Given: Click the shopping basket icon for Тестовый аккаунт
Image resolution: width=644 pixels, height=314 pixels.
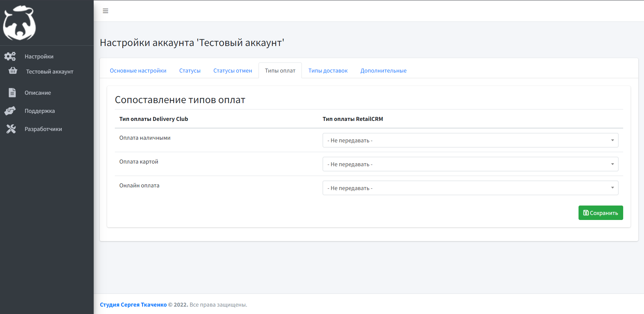Looking at the screenshot, I should 13,71.
